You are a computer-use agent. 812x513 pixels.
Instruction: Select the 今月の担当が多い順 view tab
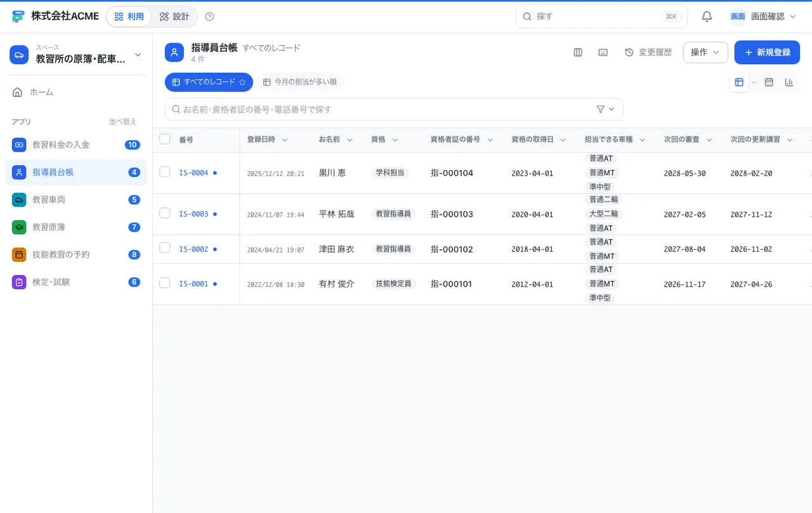pos(300,82)
